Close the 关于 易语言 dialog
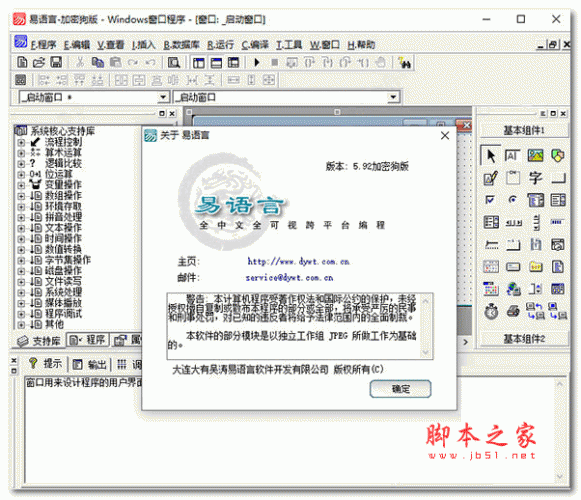Screen dimensions: 581x500 pos(445,136)
